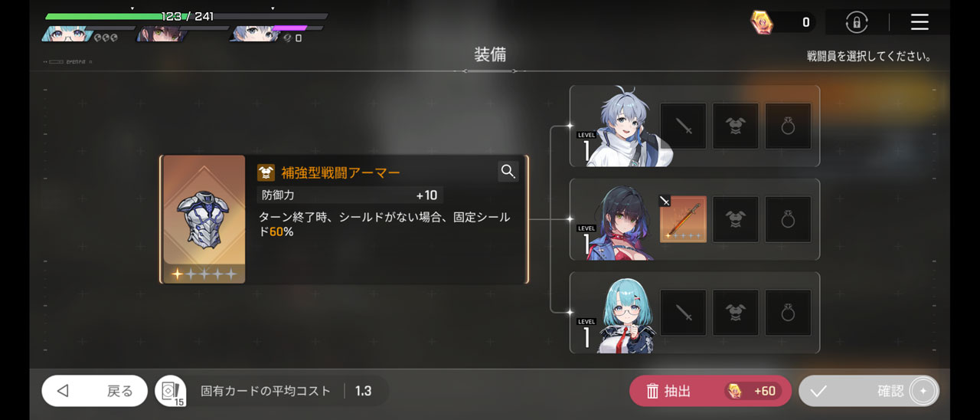Open the hamburger menu icon
980x420 pixels.
click(x=920, y=22)
